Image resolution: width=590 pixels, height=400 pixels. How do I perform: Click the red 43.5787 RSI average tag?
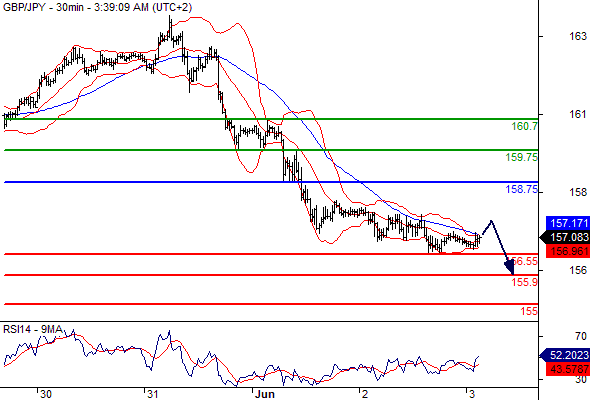point(567,369)
